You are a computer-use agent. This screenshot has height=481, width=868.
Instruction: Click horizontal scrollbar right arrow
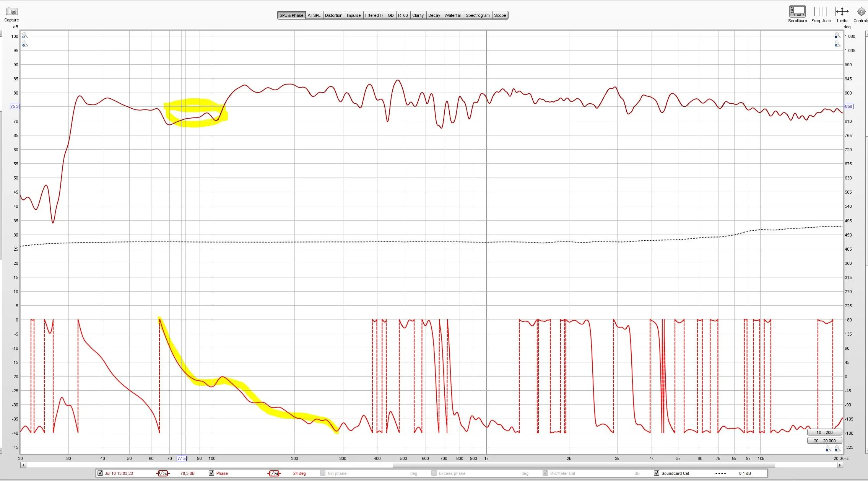[x=840, y=465]
